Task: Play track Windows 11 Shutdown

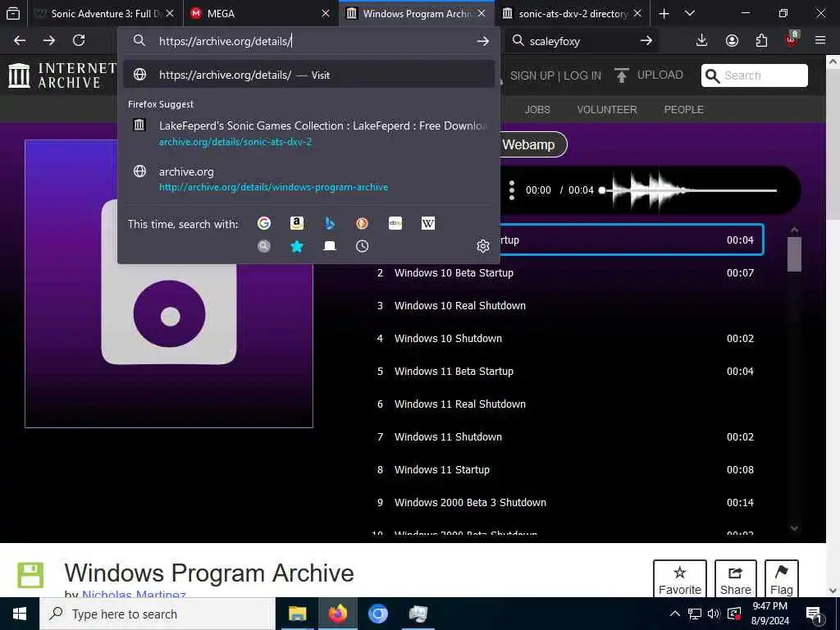Action: 565,436
